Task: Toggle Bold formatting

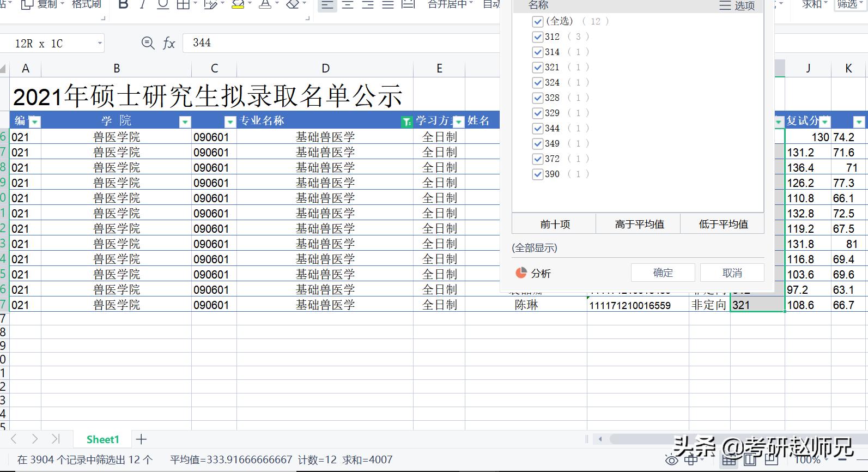Action: 123,4
